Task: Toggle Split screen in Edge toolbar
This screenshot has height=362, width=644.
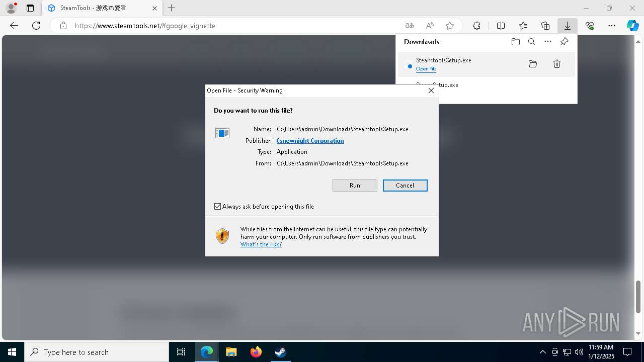Action: (501, 26)
